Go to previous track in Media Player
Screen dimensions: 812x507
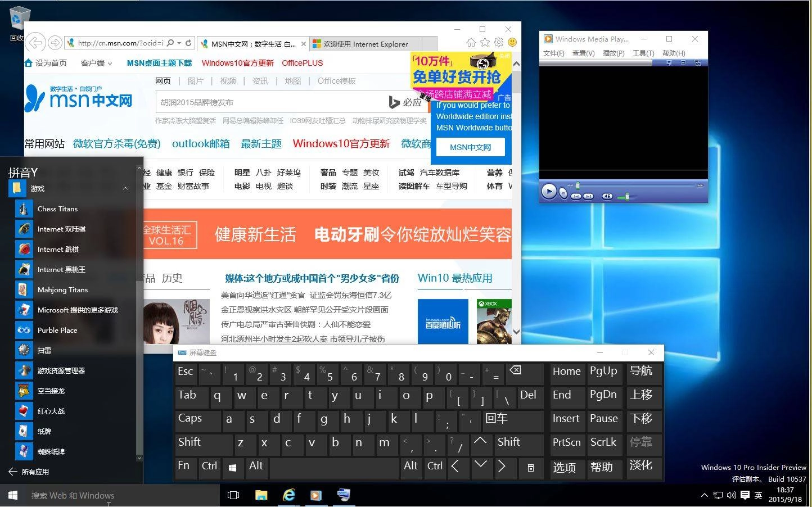(576, 196)
